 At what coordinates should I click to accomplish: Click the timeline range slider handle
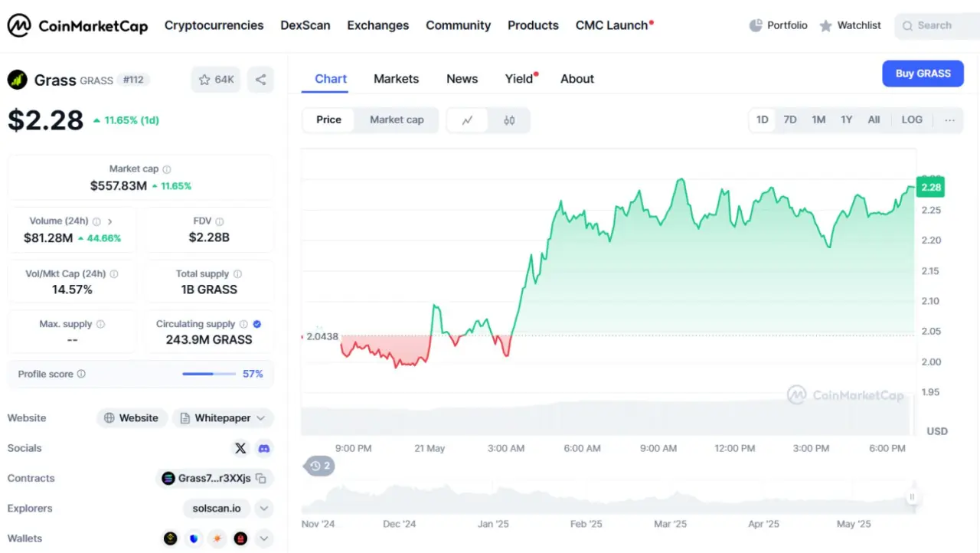(912, 497)
